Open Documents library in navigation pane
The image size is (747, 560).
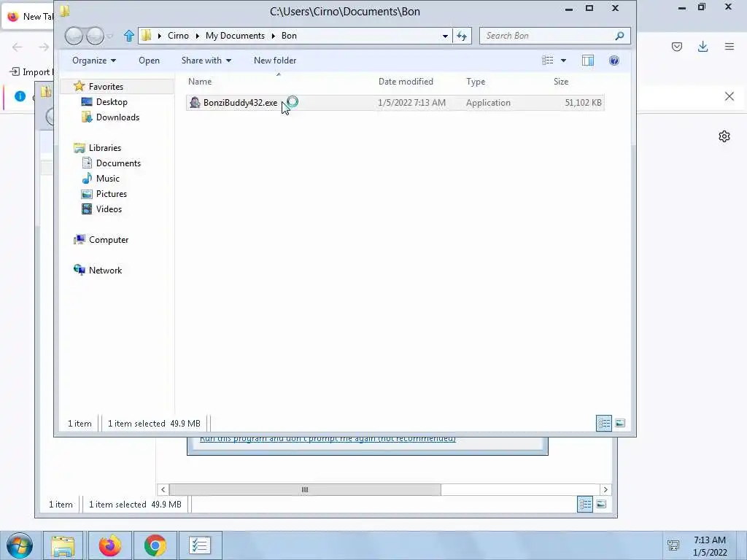pyautogui.click(x=118, y=163)
